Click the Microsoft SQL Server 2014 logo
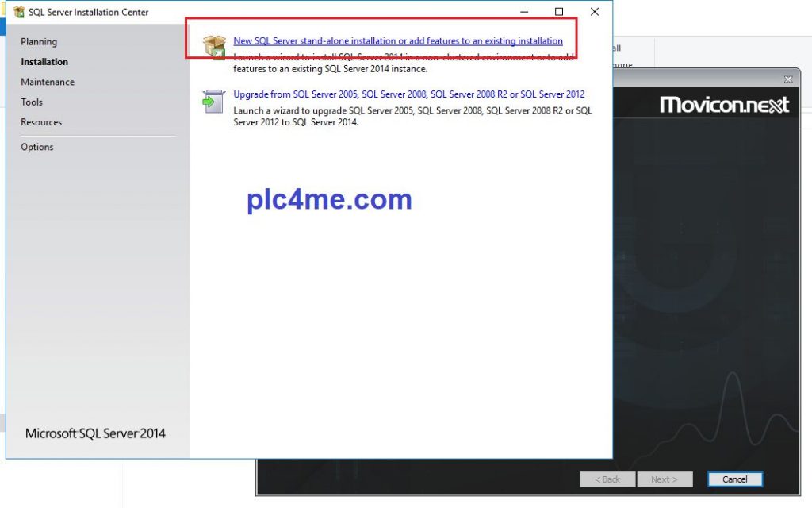Viewport: 812px width, 508px height. point(95,433)
